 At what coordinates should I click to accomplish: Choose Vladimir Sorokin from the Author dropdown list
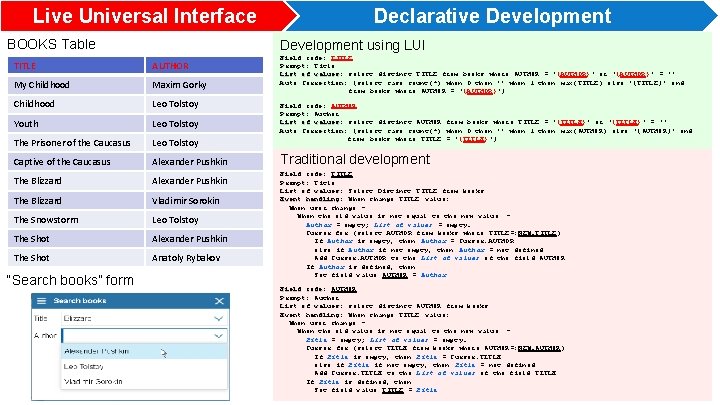144,382
